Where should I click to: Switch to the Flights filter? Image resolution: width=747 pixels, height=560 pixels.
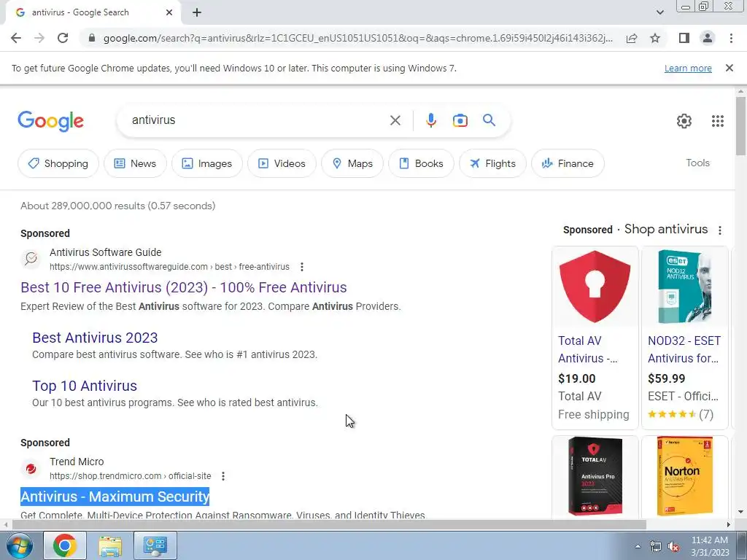tap(492, 163)
